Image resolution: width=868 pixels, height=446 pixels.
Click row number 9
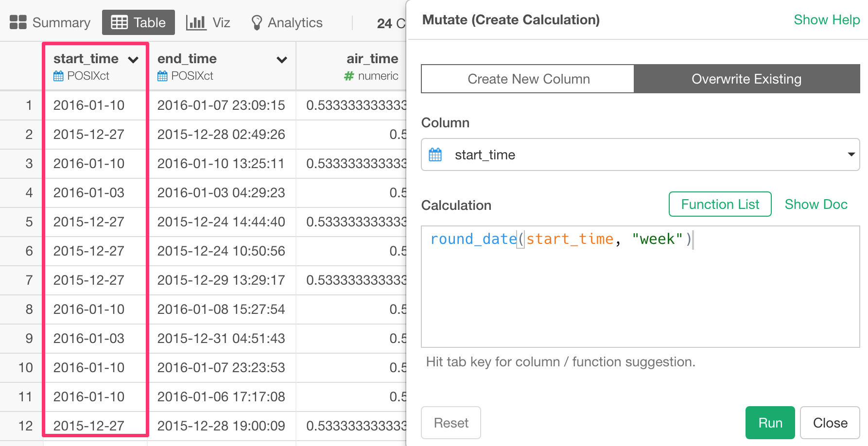pos(29,338)
